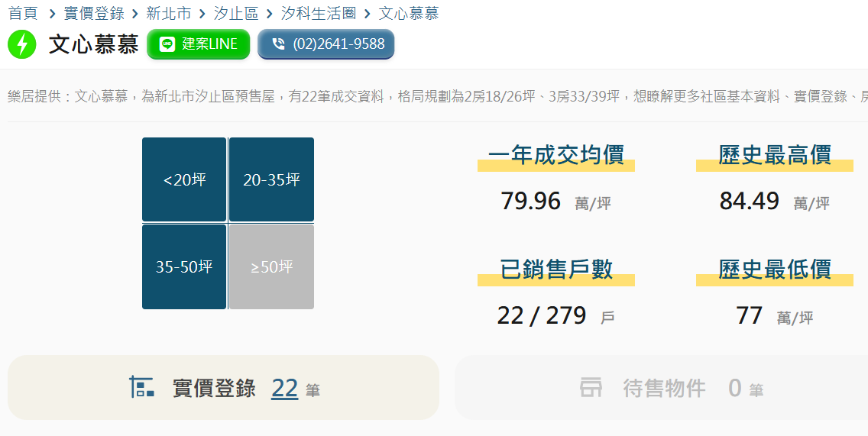Click the 已銷售戶數 heading
The width and height of the screenshot is (868, 436).
coord(555,270)
